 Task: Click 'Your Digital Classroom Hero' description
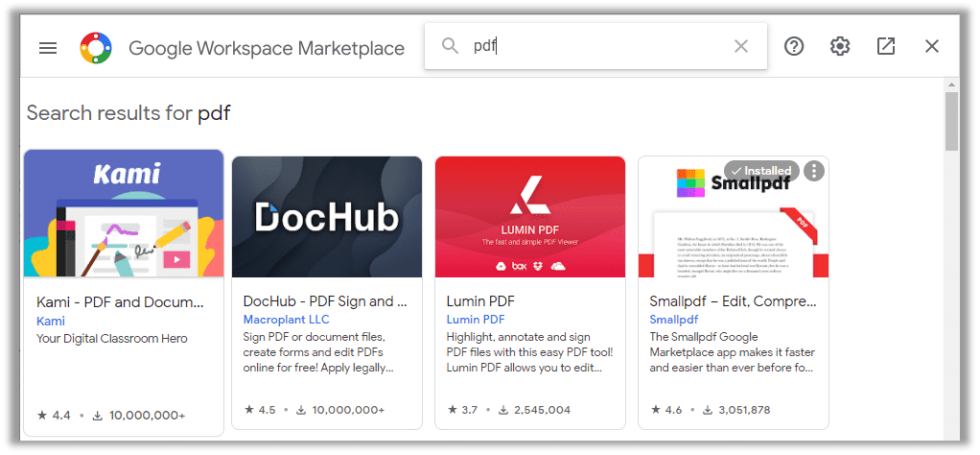coord(112,339)
